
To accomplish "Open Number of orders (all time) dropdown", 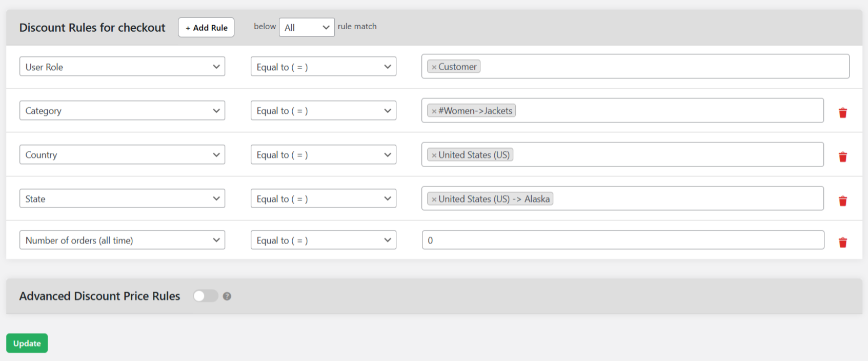I will click(122, 240).
